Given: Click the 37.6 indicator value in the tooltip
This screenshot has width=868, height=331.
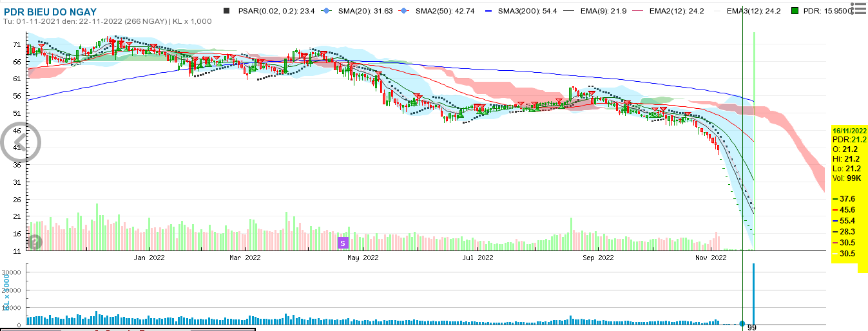Looking at the screenshot, I should pos(847,199).
